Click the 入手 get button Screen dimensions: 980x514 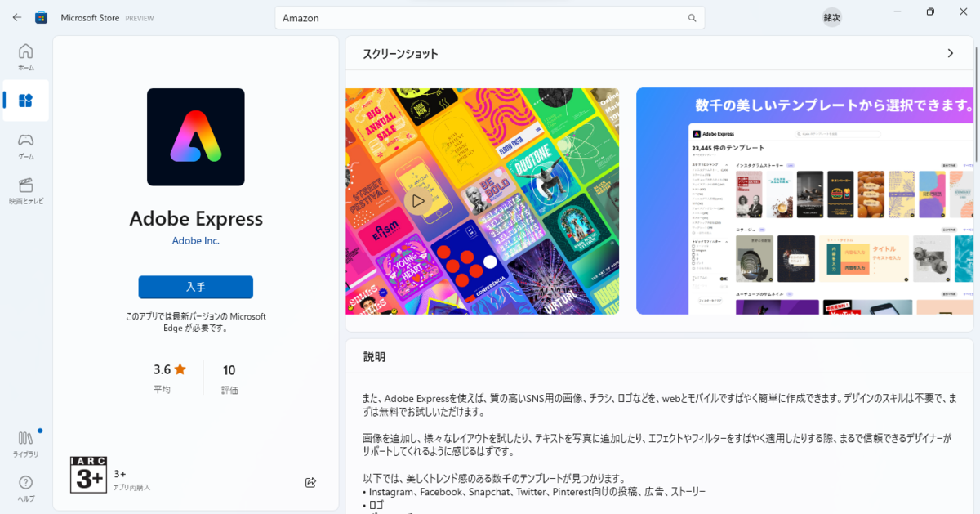point(196,287)
